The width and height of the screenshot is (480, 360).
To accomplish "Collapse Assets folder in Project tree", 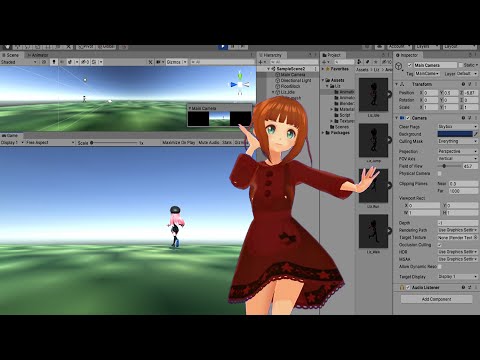I will [x=323, y=80].
